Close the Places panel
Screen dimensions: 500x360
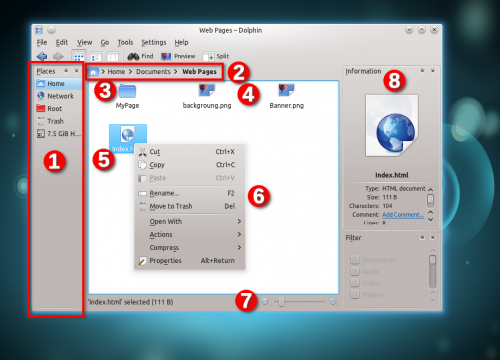[77, 71]
